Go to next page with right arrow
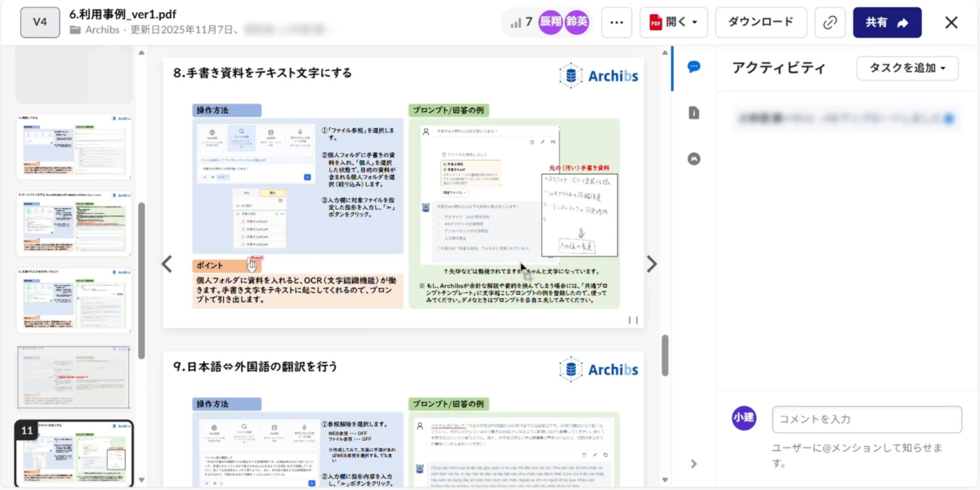This screenshot has width=980, height=490. coord(651,264)
